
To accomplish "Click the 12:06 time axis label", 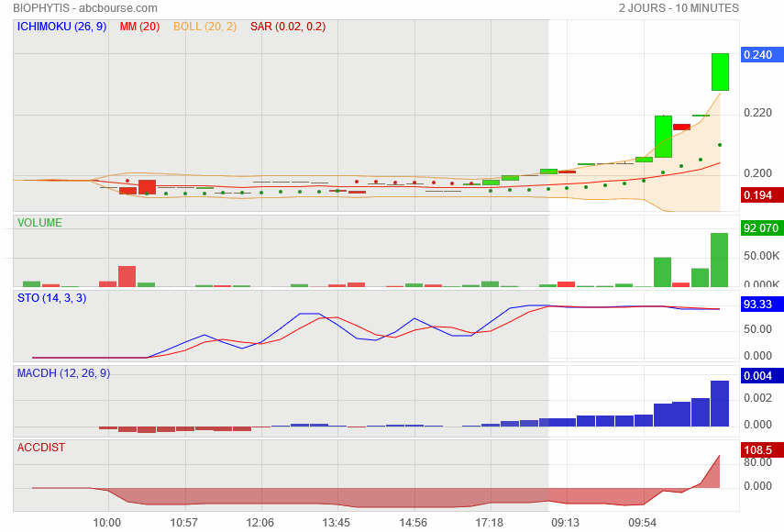I will [x=260, y=523].
